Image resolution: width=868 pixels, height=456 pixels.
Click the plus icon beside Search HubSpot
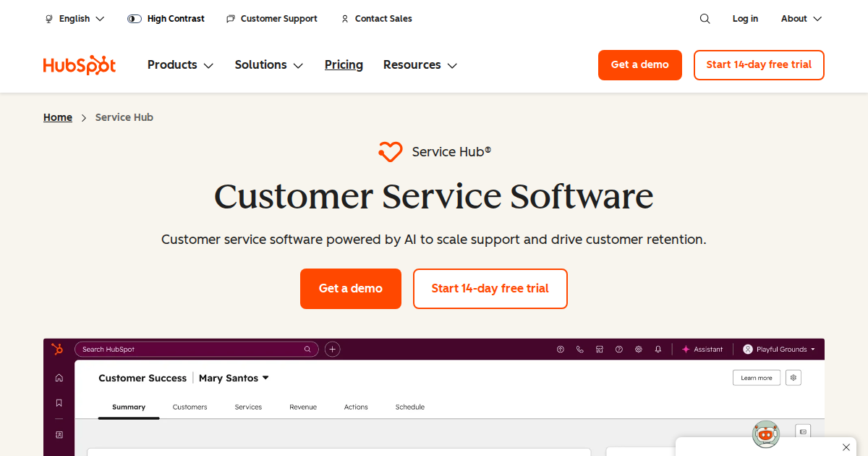tap(332, 349)
